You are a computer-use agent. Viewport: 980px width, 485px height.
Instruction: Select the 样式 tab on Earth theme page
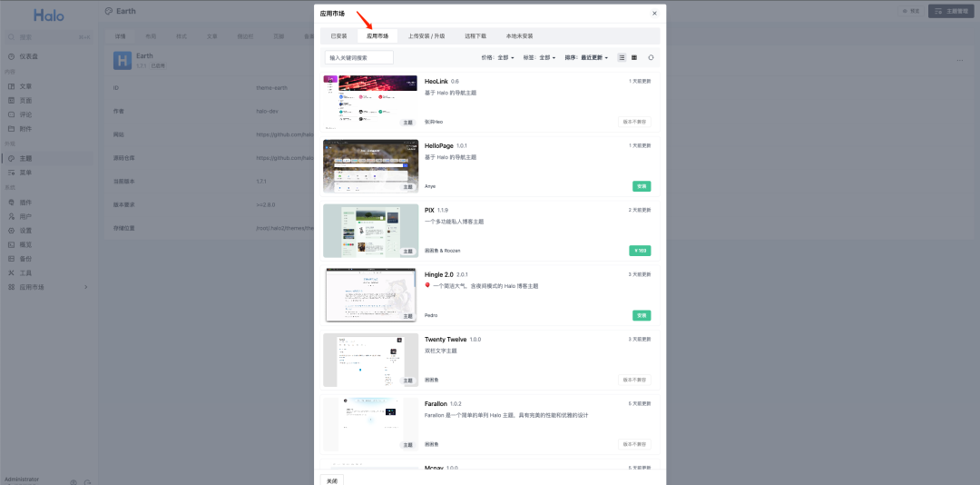[x=181, y=36]
